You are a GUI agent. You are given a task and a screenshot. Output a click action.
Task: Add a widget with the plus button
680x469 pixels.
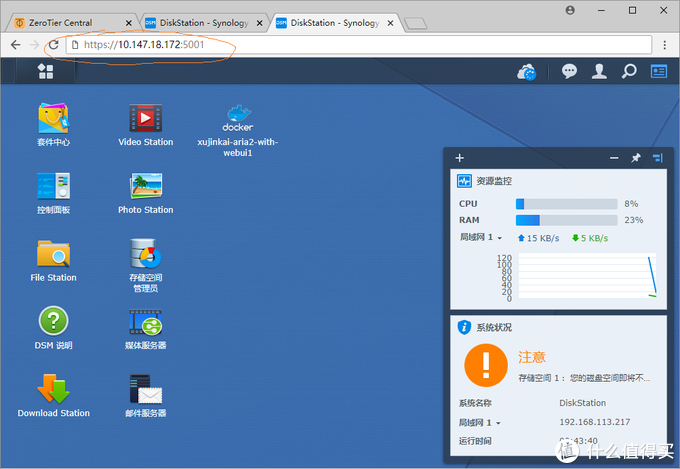coord(460,158)
